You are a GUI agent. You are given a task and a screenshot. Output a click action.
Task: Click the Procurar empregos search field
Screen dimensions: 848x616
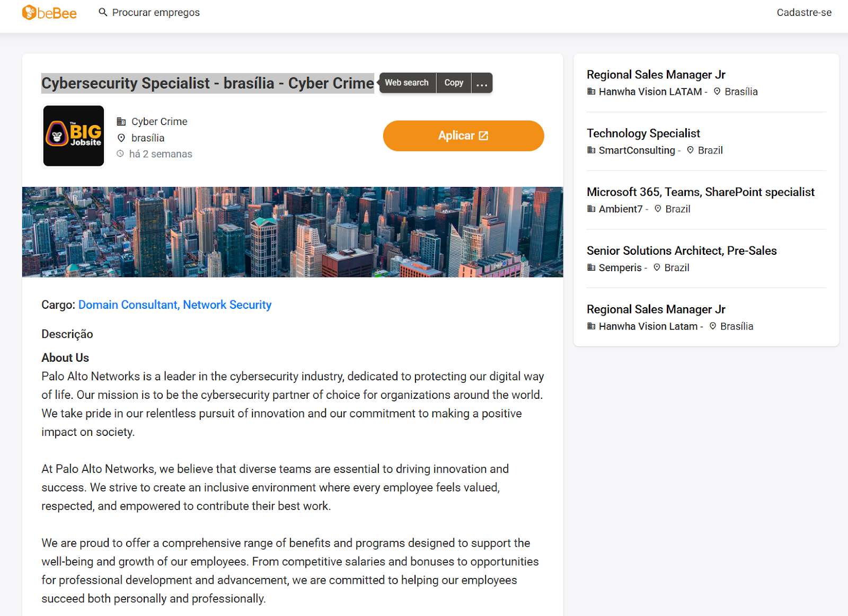[x=156, y=13]
